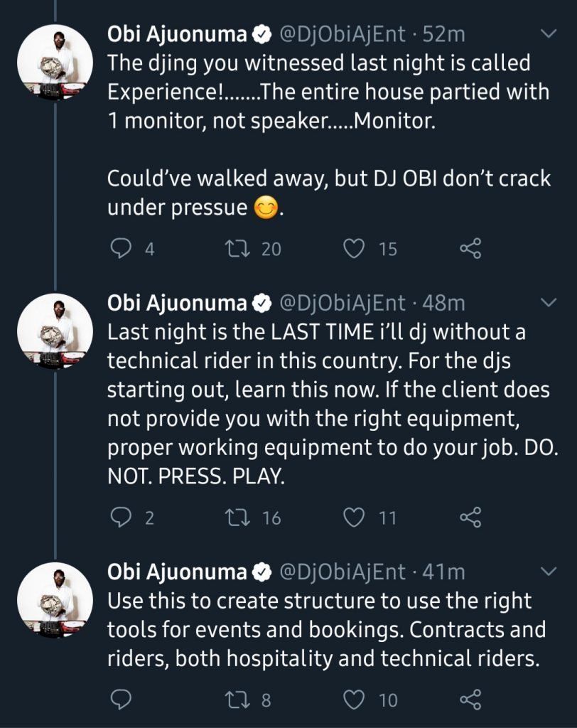577x728 pixels.
Task: Expand the chevron menu on 41m tweet
Action: (x=549, y=572)
